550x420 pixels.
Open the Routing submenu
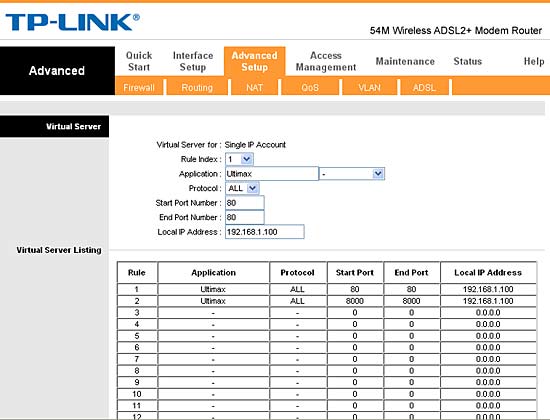[x=197, y=87]
